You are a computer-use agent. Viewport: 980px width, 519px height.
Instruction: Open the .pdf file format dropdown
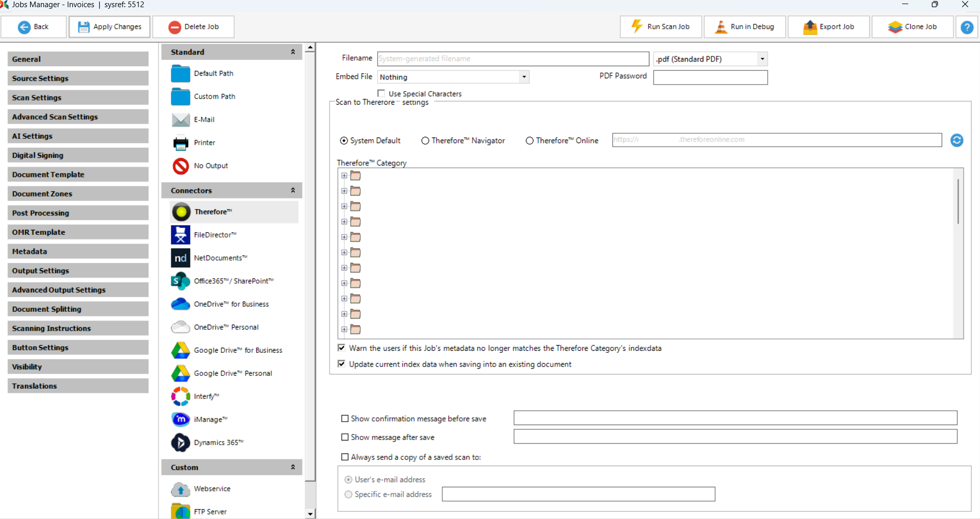tap(762, 59)
